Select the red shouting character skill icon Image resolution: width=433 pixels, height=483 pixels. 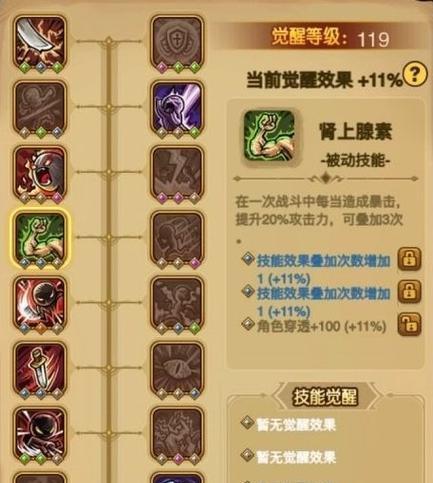click(40, 173)
